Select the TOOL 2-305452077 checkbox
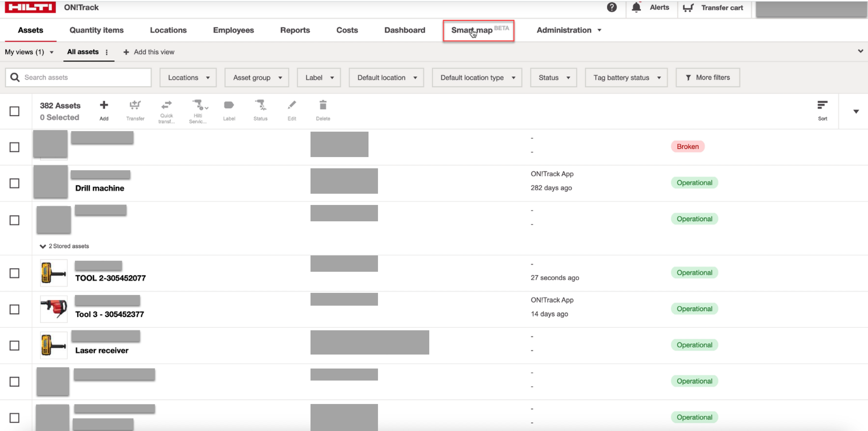868x431 pixels. tap(14, 273)
